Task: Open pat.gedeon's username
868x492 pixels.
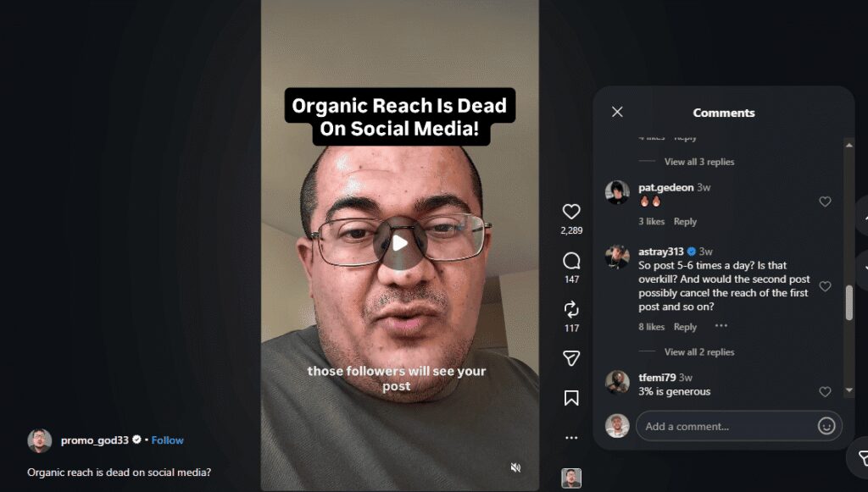Action: click(x=666, y=187)
